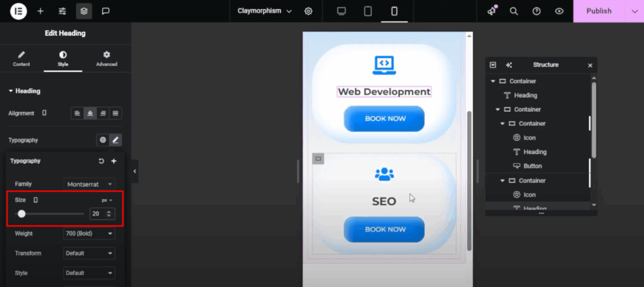Switch to the Content tab
This screenshot has height=287, width=644.
point(21,59)
